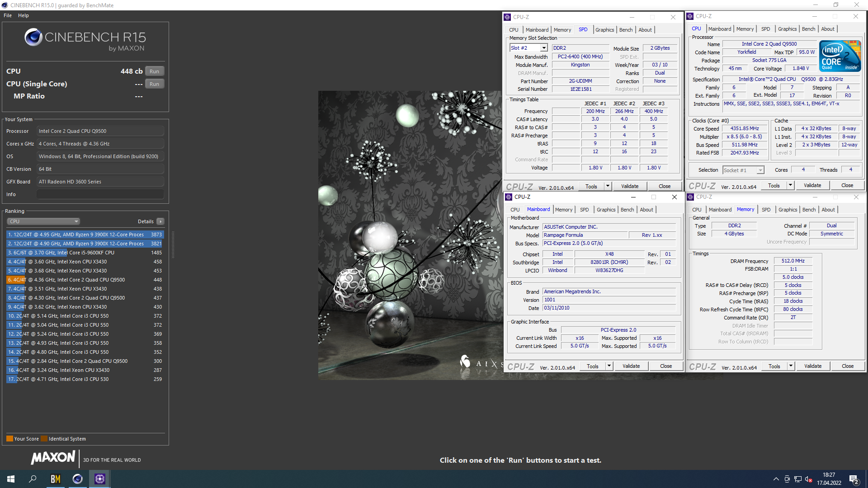Click the Intel Core 2 Quad logo
This screenshot has height=488, width=868.
tap(840, 56)
